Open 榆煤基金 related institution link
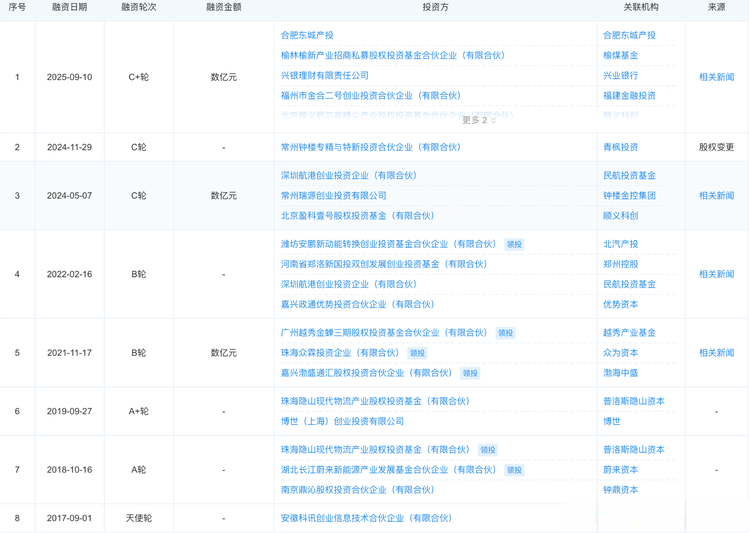750x533 pixels. (620, 56)
